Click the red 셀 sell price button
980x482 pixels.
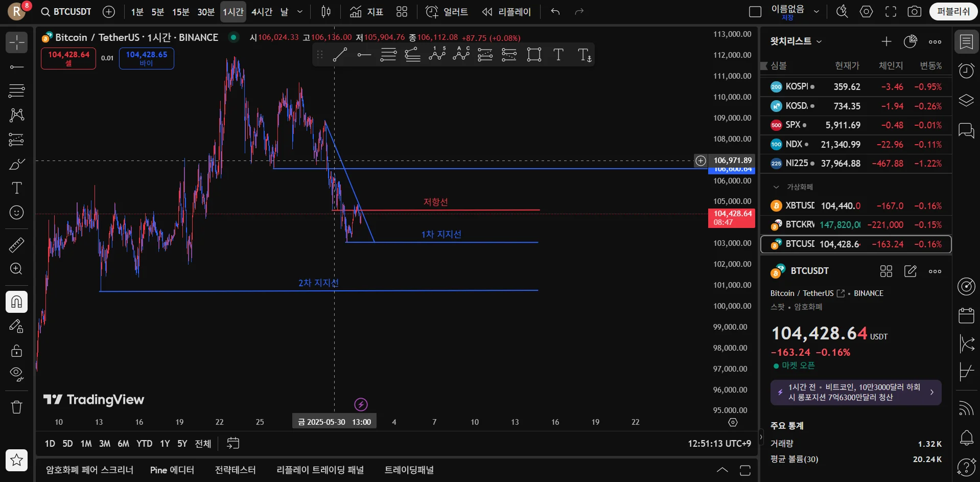tap(68, 58)
